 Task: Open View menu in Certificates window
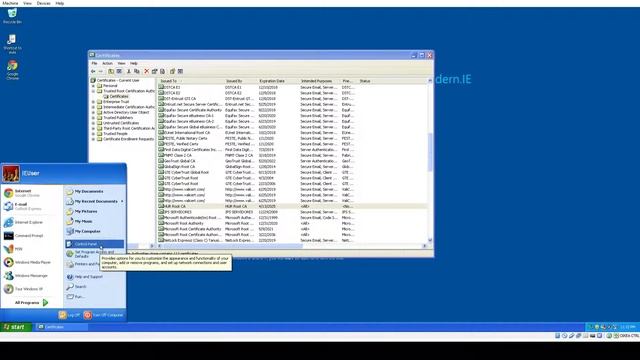tap(122, 64)
